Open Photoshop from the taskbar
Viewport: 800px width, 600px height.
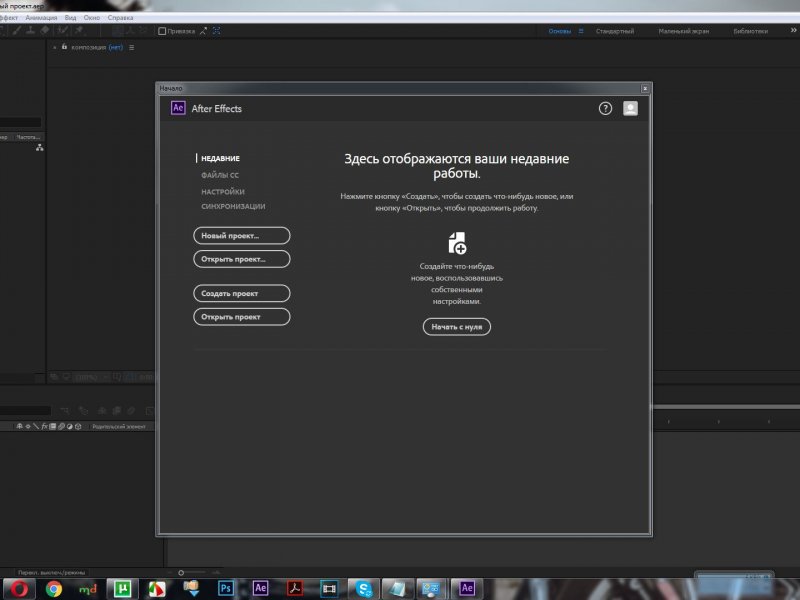click(226, 588)
